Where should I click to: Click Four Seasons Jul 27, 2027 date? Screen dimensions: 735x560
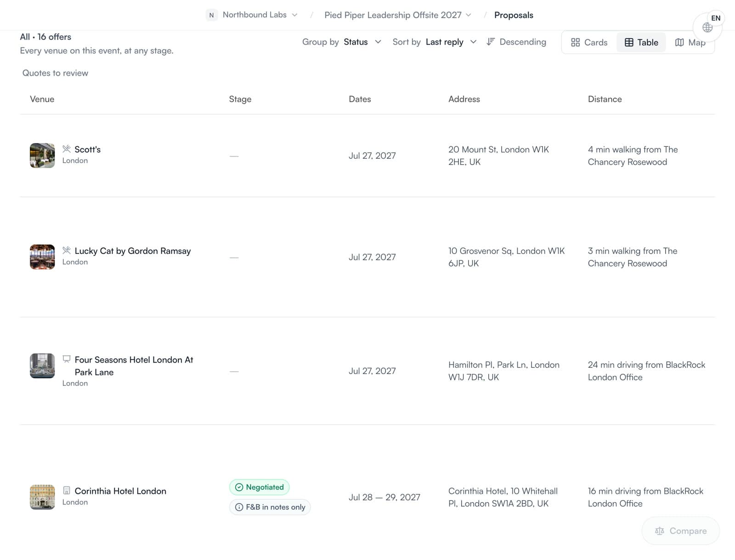[372, 371]
